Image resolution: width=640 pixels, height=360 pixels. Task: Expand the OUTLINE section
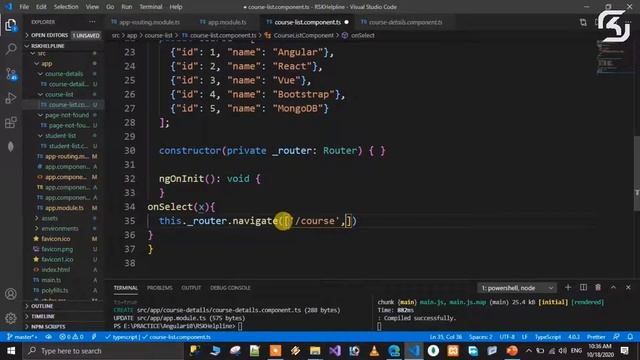click(x=63, y=306)
